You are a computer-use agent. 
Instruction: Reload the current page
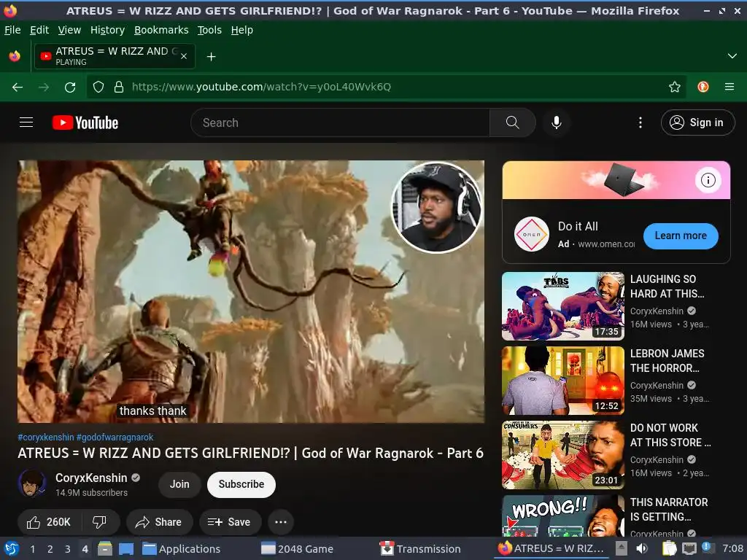tap(70, 87)
